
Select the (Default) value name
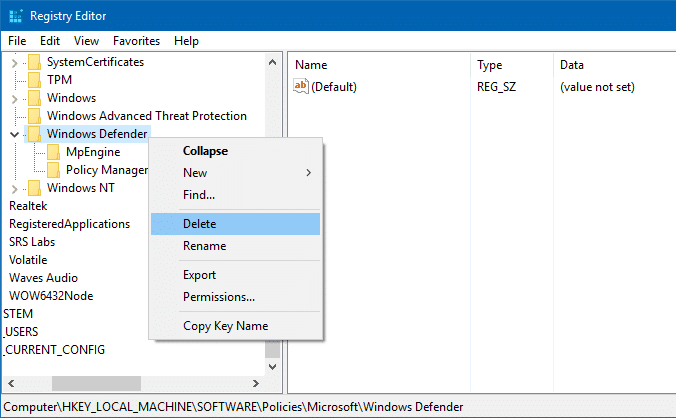pos(334,87)
